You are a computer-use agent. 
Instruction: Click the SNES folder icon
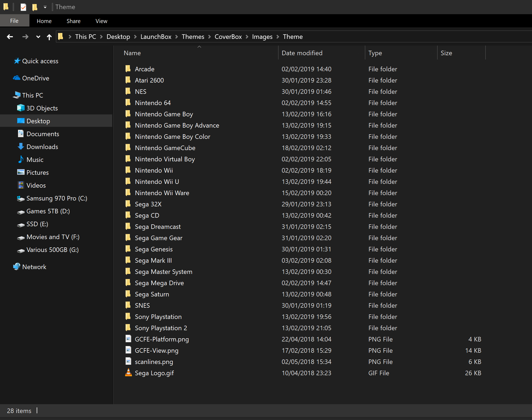click(128, 305)
